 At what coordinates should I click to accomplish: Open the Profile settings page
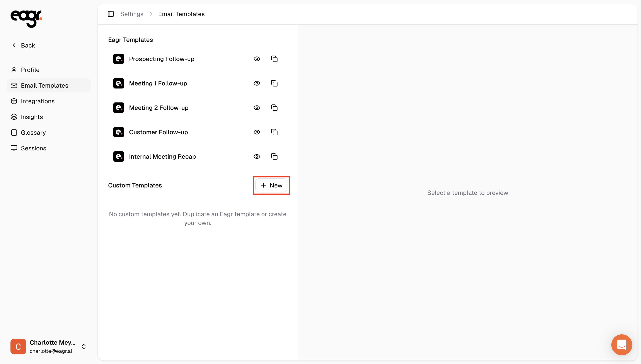(30, 70)
